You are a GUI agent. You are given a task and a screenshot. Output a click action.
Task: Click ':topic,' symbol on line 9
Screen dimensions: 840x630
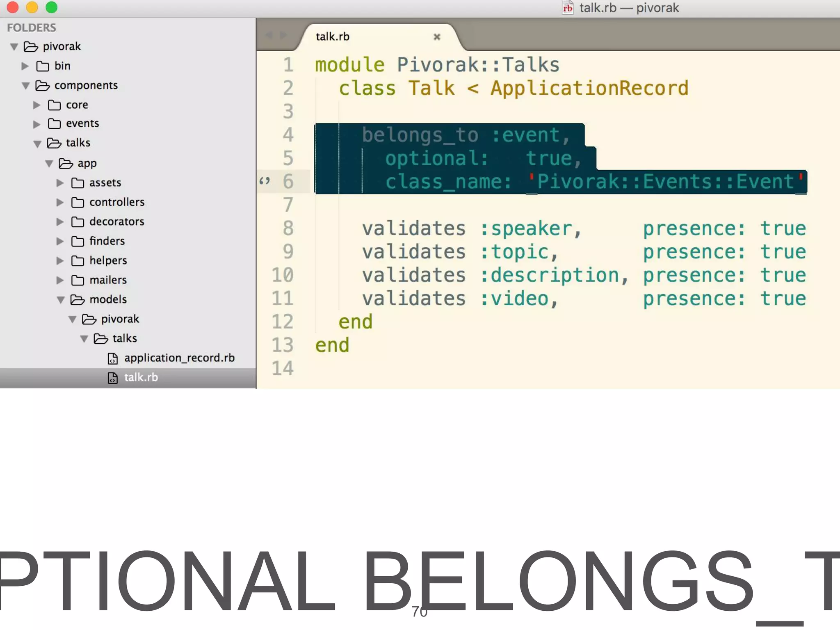tap(519, 252)
